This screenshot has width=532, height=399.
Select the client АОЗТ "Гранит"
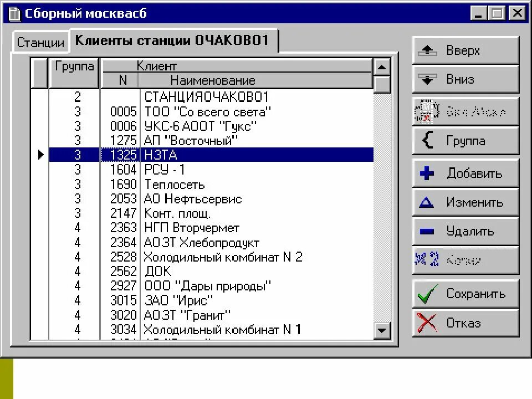coord(187,315)
